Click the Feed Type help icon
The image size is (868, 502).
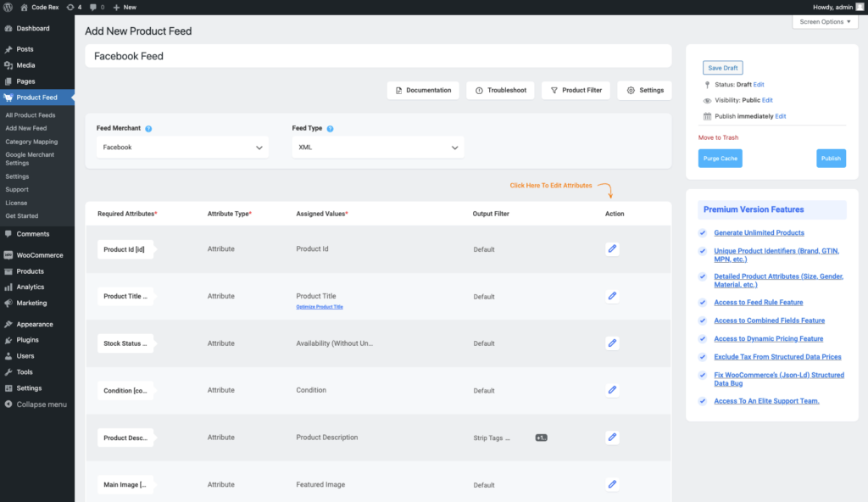(330, 129)
